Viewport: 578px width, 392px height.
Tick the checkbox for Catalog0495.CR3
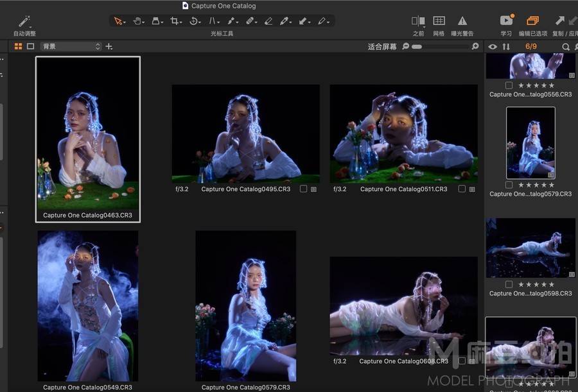303,189
